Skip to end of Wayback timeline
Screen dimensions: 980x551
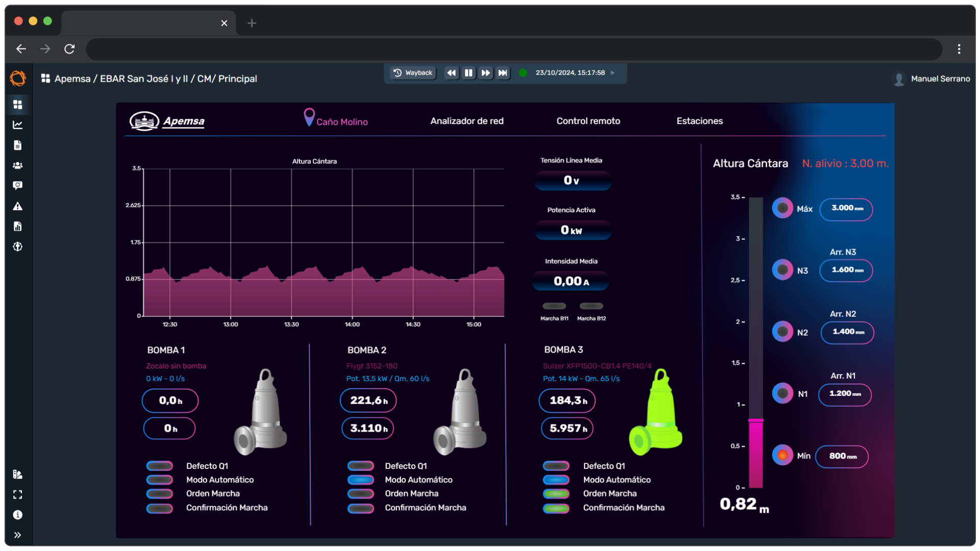pos(503,73)
